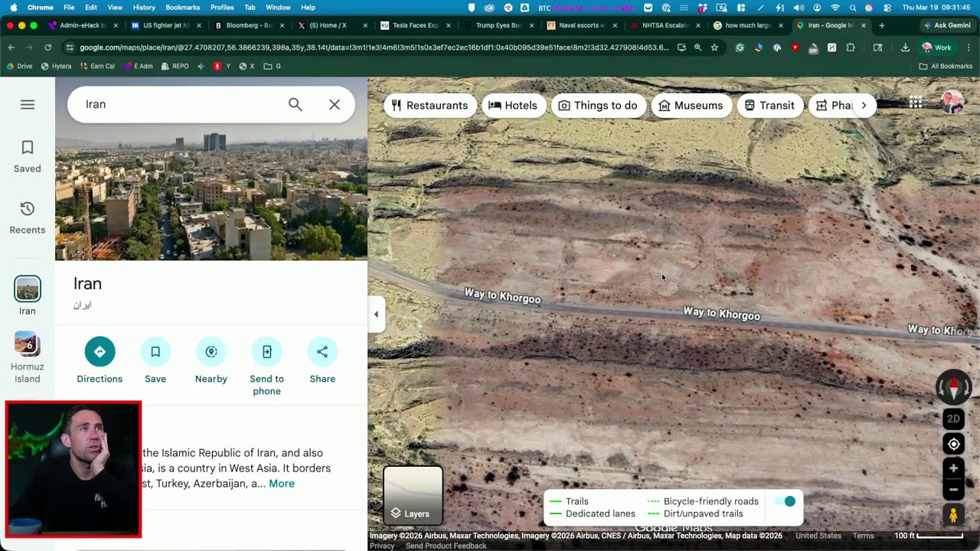Show your current location on the map

(x=953, y=445)
